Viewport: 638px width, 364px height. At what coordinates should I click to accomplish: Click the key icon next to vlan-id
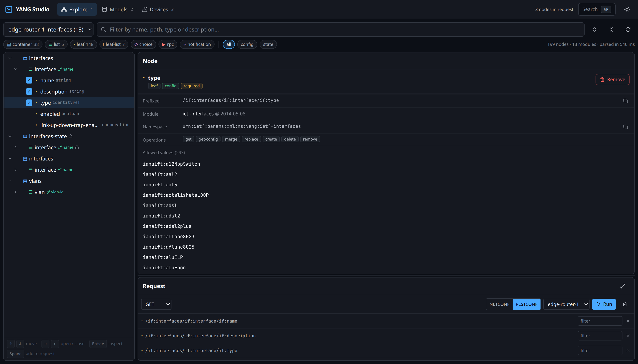48,192
